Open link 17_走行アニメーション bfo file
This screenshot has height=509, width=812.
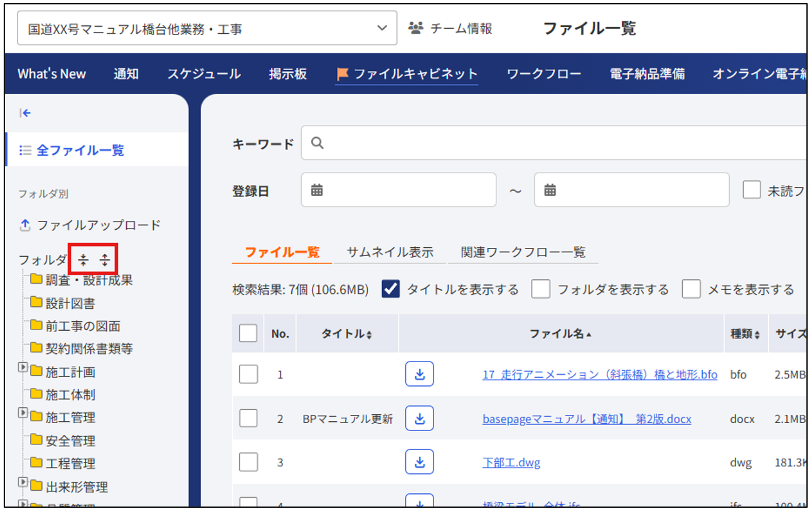tap(600, 375)
